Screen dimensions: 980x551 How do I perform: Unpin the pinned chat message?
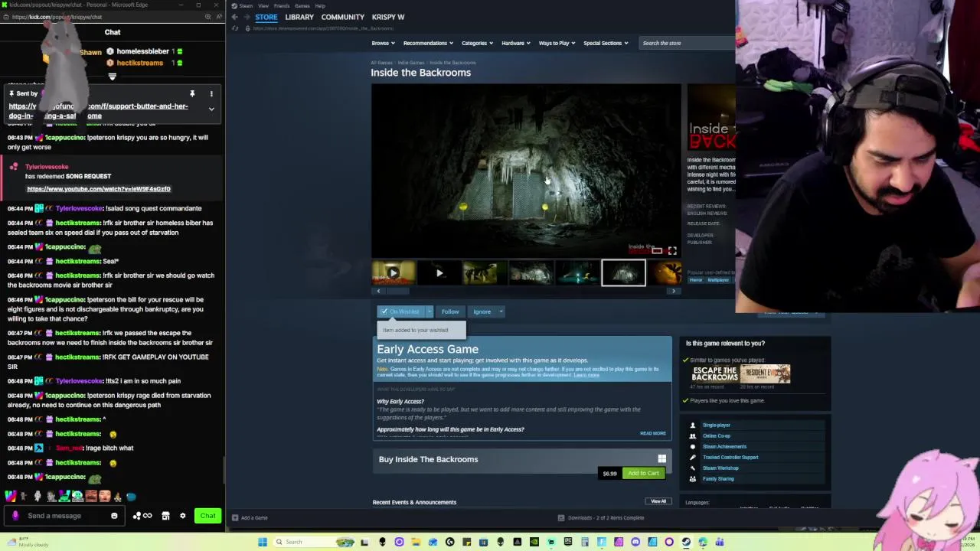[192, 94]
